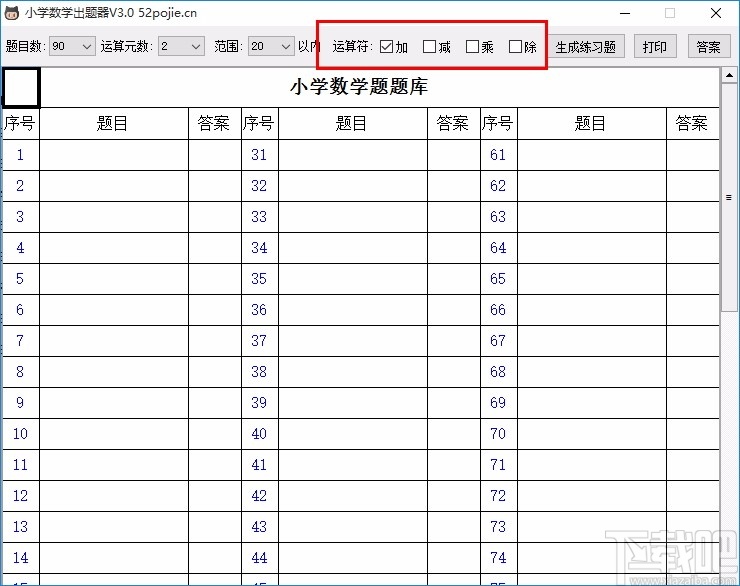Open the 范围 dropdown showing 20
Image resolution: width=740 pixels, height=586 pixels.
point(271,46)
